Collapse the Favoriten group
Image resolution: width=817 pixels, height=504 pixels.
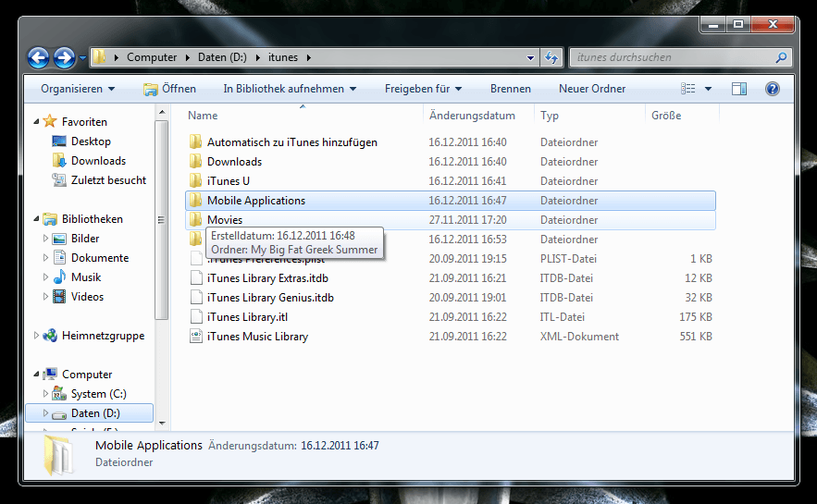pos(36,121)
